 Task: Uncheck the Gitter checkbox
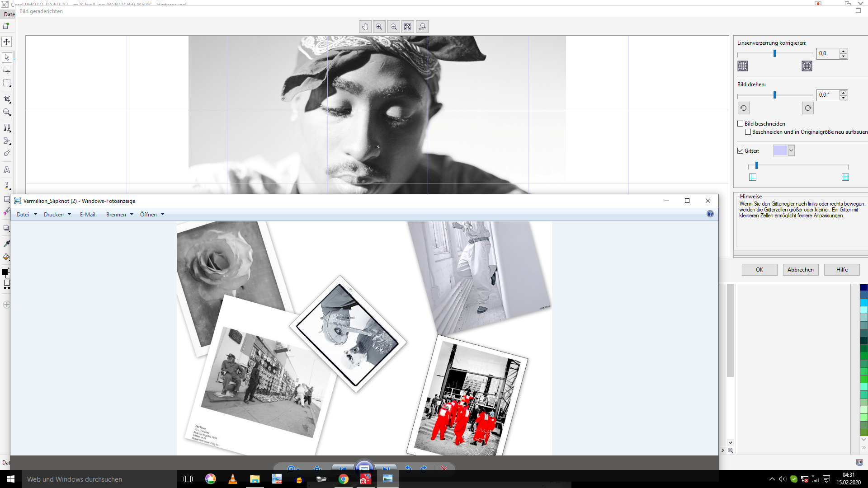[741, 151]
